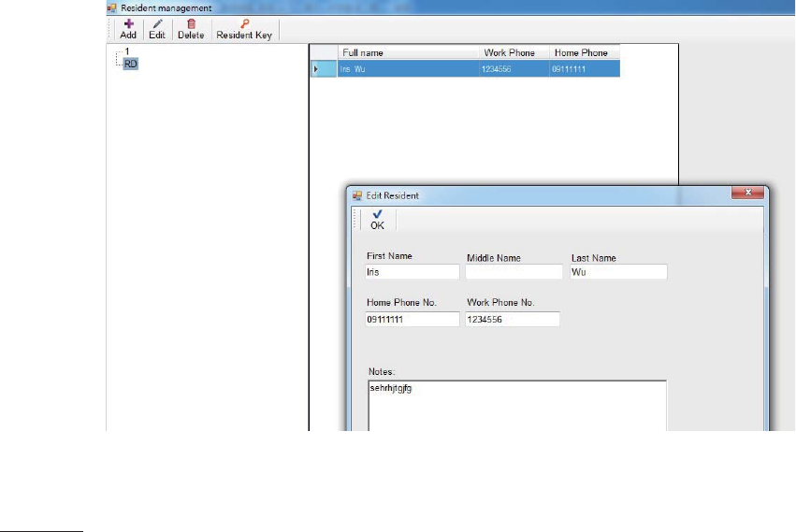The width and height of the screenshot is (796, 532).
Task: Click the Home Phone column header
Action: click(585, 52)
